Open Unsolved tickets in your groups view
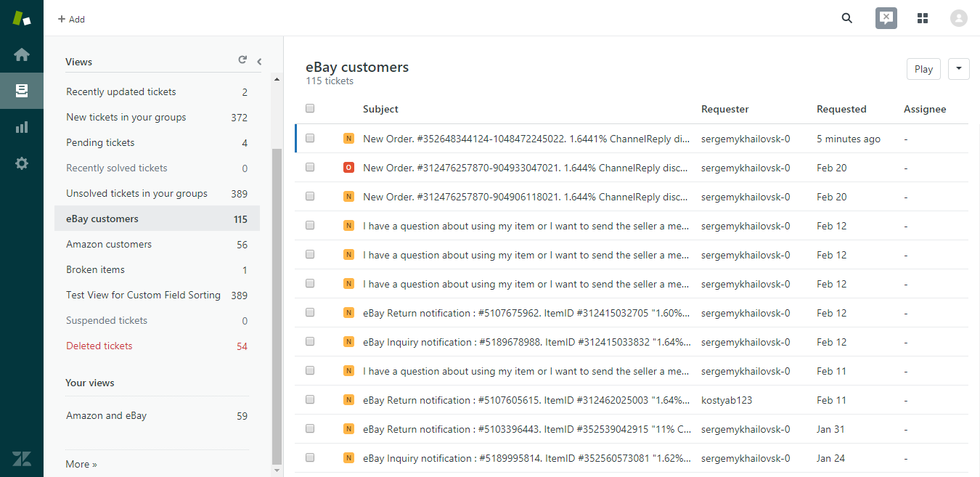The height and width of the screenshot is (477, 980). click(x=157, y=194)
